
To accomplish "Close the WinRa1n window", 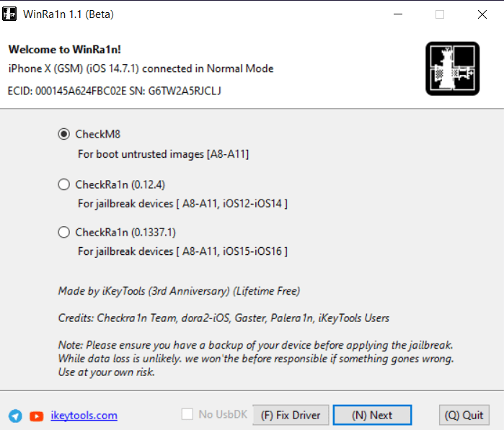I will click(x=482, y=14).
